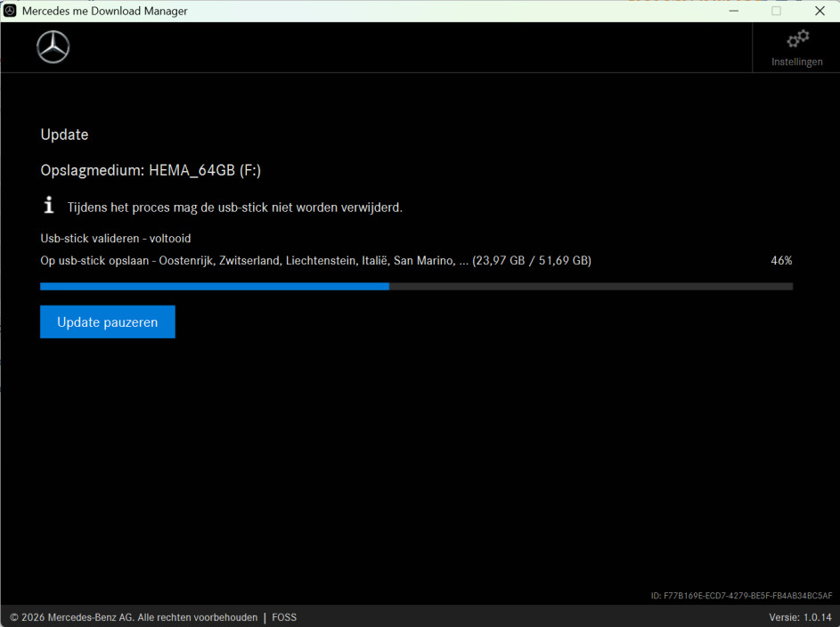Close the Download Manager window
840x627 pixels.
click(x=820, y=11)
